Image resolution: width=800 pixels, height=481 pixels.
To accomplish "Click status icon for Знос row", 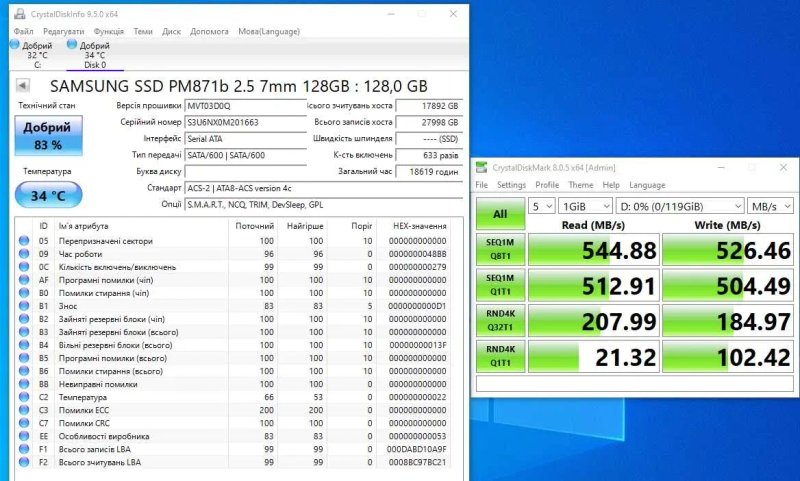I will [23, 306].
